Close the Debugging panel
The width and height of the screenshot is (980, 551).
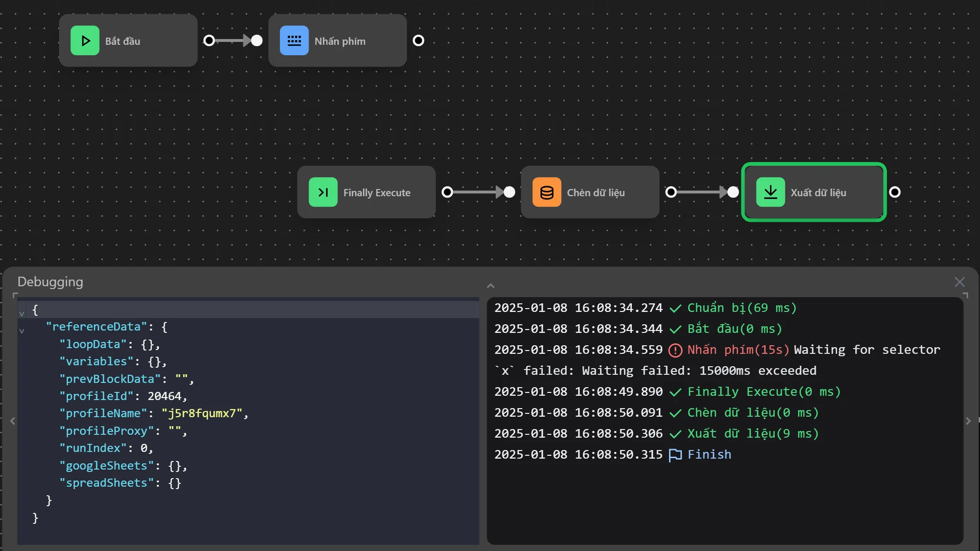[960, 282]
